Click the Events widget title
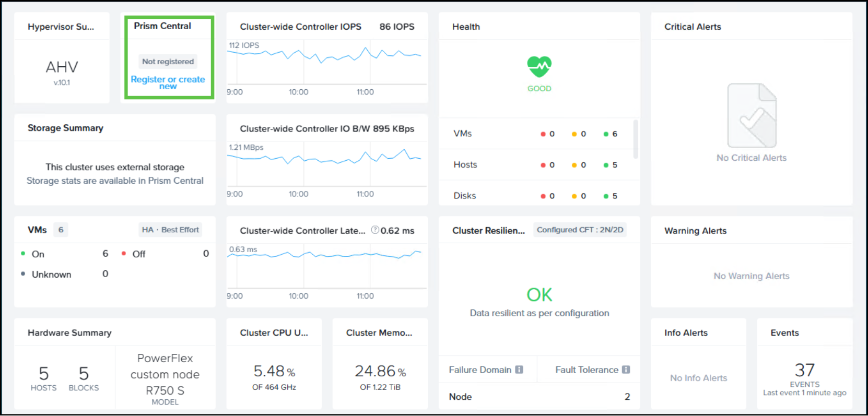The height and width of the screenshot is (416, 868). [x=784, y=333]
